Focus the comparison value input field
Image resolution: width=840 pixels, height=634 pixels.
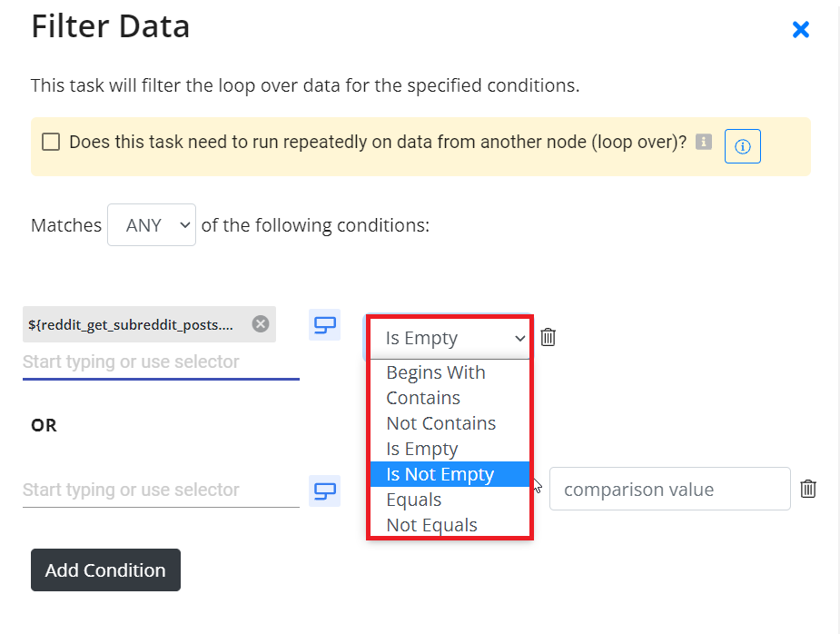(669, 489)
